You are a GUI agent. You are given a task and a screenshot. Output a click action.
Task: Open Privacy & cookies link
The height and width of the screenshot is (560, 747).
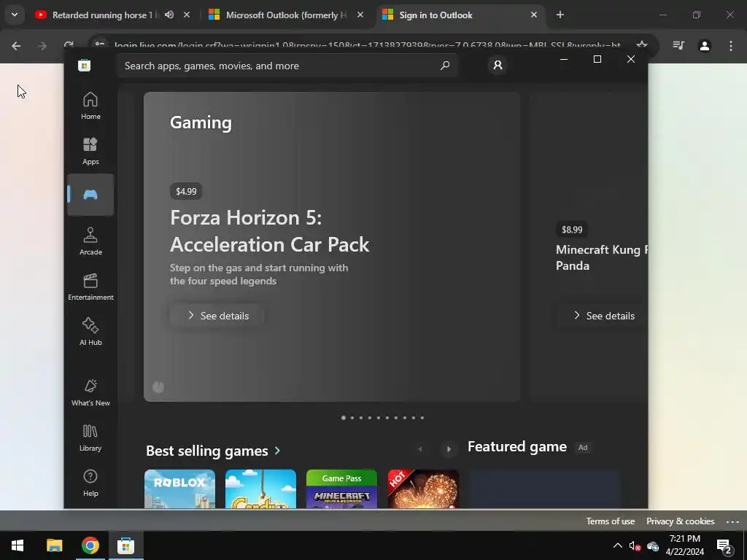(680, 521)
